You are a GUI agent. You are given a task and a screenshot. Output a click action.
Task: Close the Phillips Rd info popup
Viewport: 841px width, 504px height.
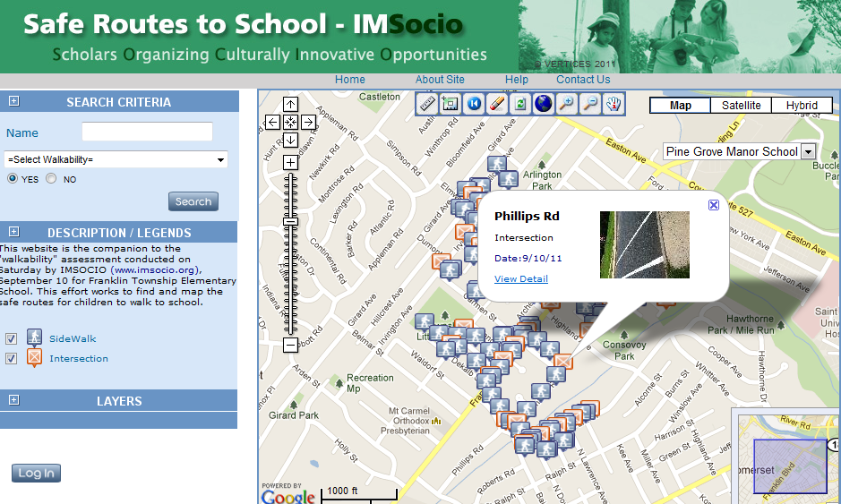pos(713,205)
